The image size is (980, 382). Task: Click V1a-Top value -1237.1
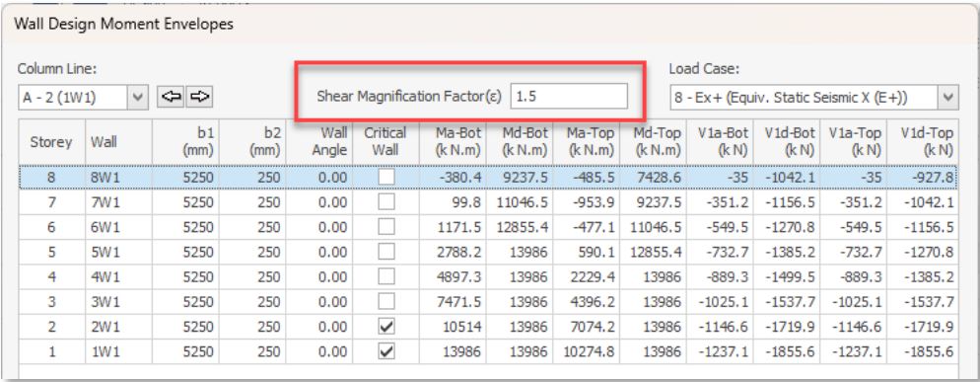pos(857,352)
